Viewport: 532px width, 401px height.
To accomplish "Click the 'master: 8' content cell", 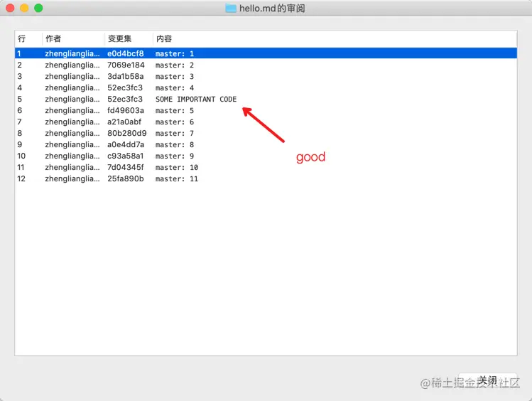I will pos(175,145).
